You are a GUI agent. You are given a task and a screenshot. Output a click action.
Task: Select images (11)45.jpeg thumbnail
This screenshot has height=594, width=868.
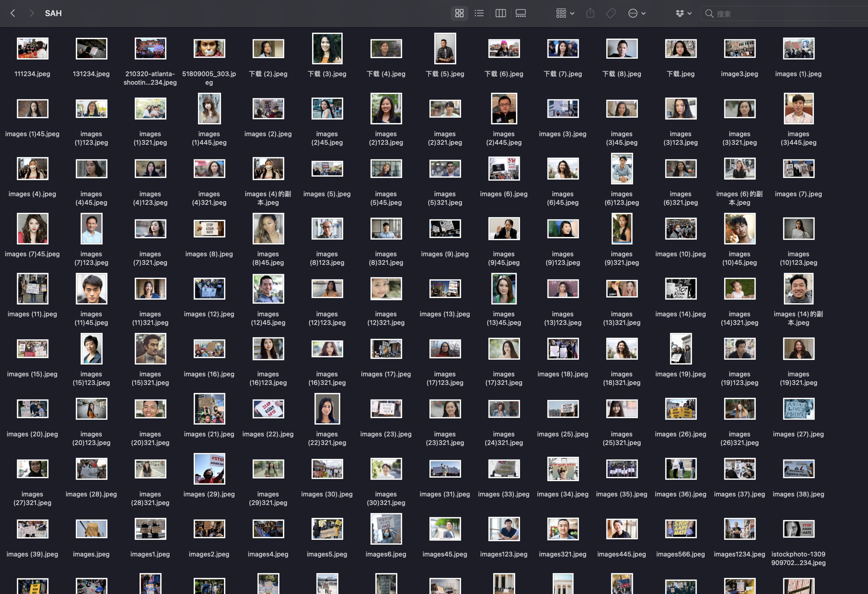pos(92,288)
